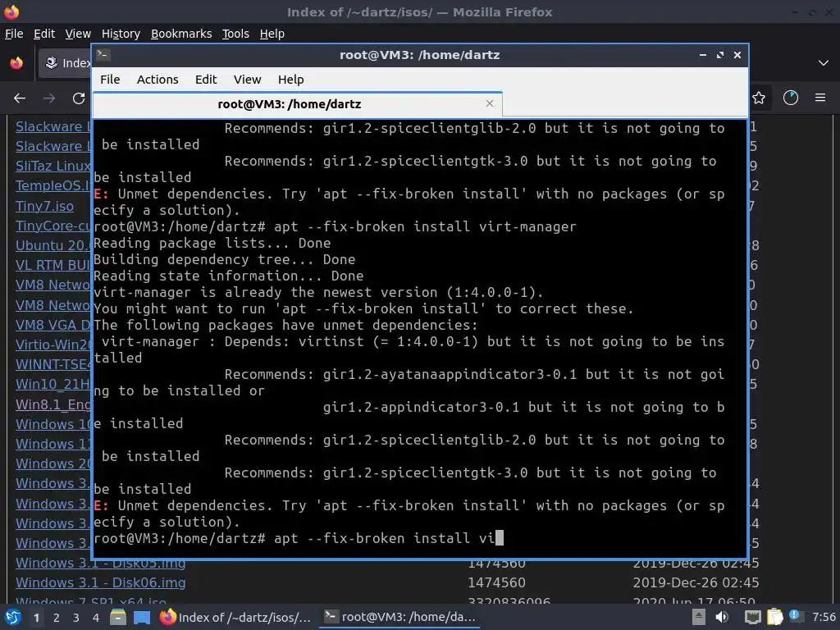840x630 pixels.
Task: Click date 2019-Dec-26 02:45 for Disk06.img
Action: coord(696,583)
